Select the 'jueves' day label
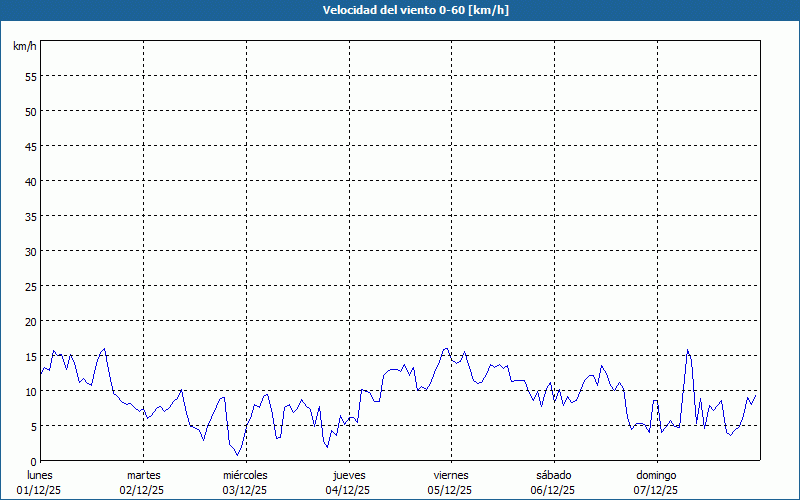 coord(349,475)
